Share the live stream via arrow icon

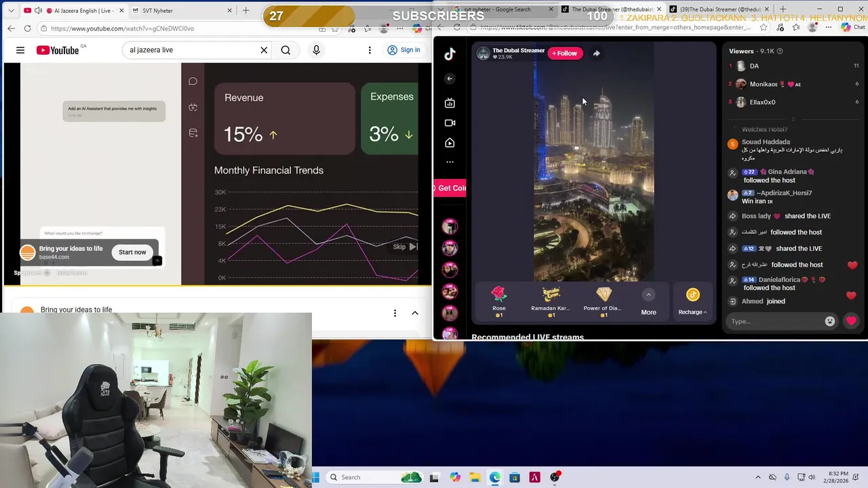click(x=596, y=54)
